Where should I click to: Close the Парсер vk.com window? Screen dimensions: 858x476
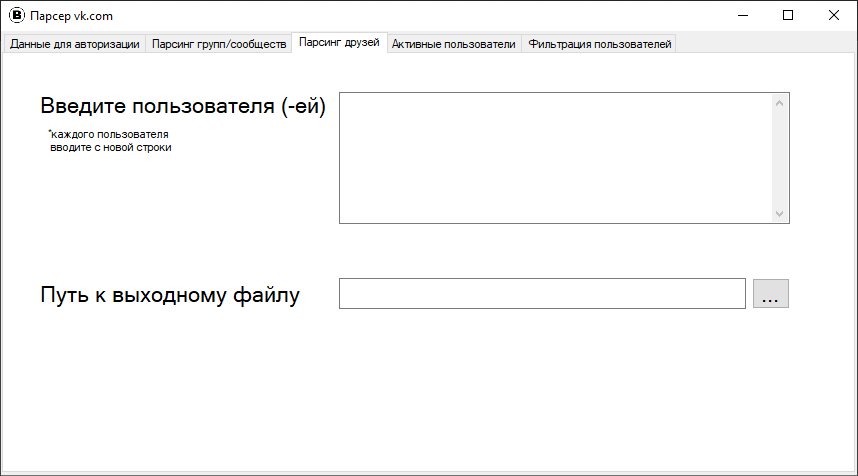coord(834,15)
